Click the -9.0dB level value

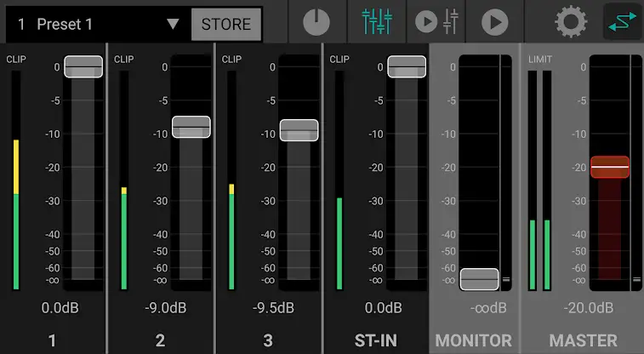[x=166, y=307]
